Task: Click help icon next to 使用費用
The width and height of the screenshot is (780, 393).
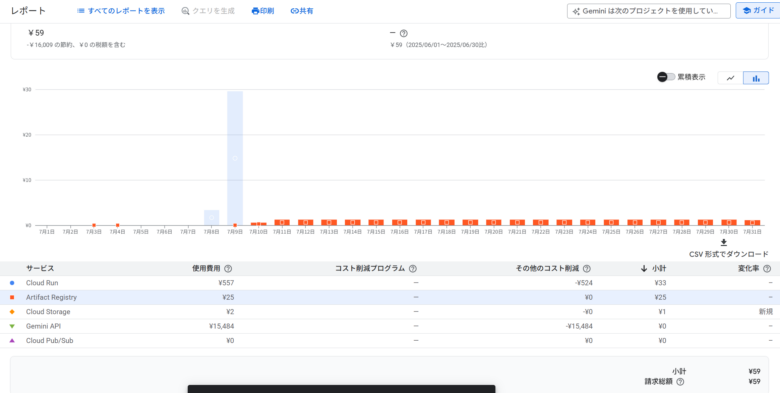Action: 228,269
